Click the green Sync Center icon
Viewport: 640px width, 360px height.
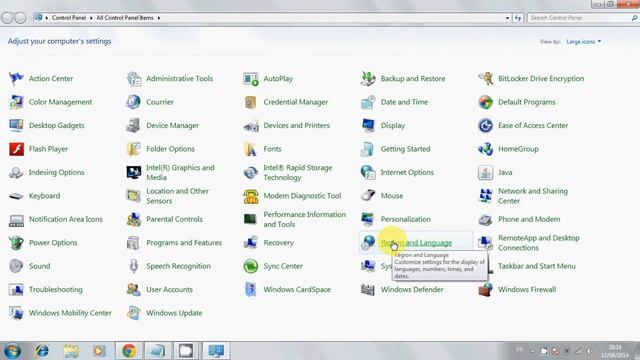point(251,266)
